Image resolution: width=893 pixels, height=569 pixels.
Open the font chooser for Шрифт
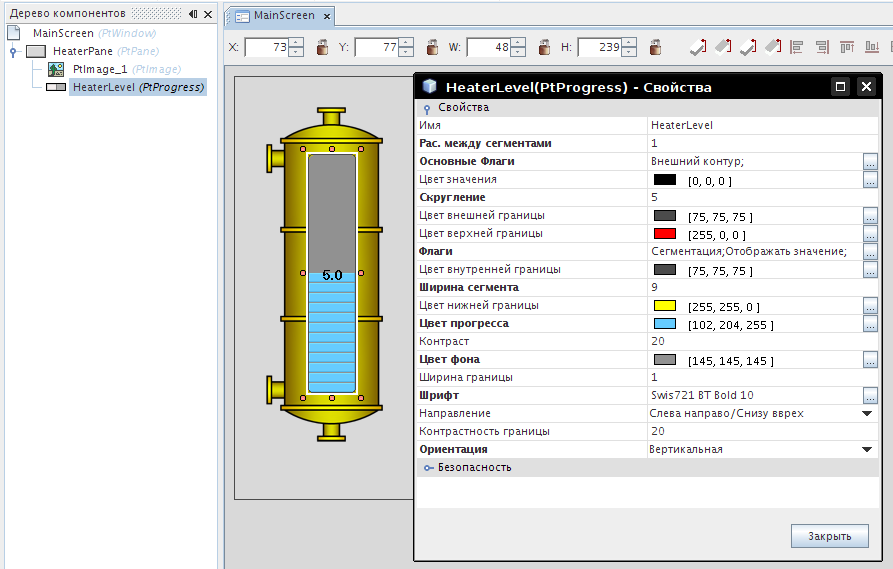coord(870,396)
